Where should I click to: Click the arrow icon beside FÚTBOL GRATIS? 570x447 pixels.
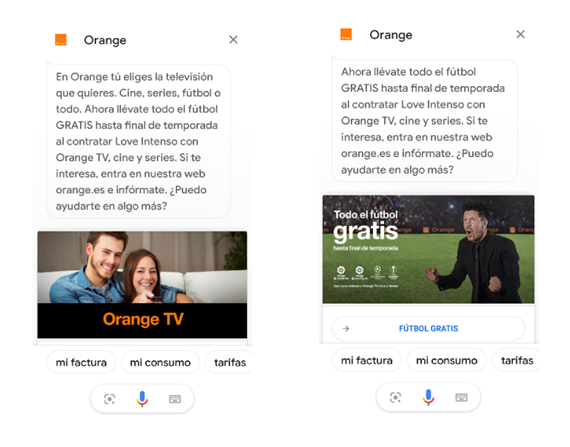click(x=346, y=329)
